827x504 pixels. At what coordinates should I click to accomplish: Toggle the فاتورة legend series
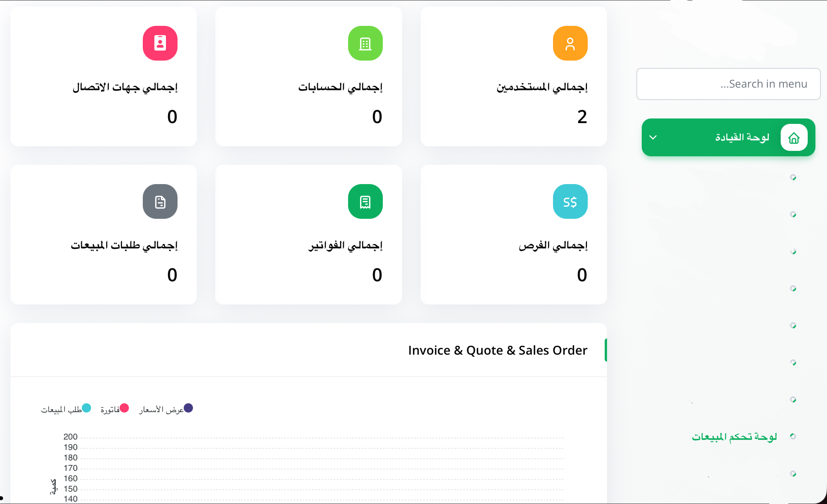(x=115, y=409)
